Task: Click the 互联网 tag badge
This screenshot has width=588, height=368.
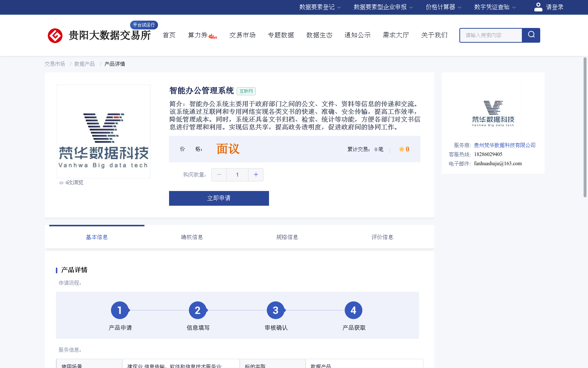Action: (246, 91)
